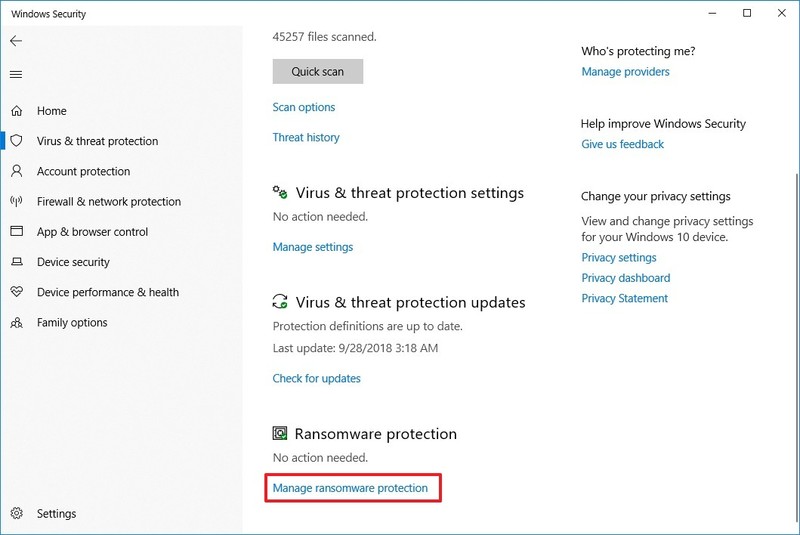The image size is (800, 535).
Task: Open Manage ransomware protection link
Action: point(350,488)
